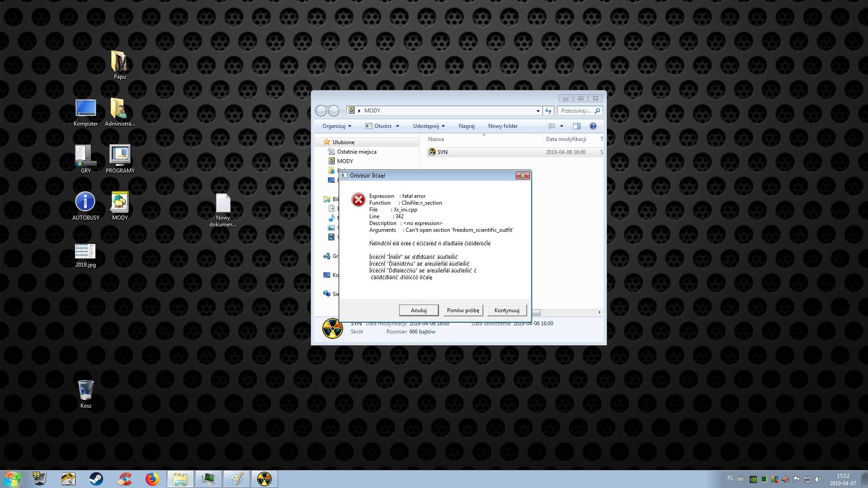Viewport: 868px width, 488px height.
Task: Expand the view options dropdown arrow
Action: pyautogui.click(x=561, y=126)
